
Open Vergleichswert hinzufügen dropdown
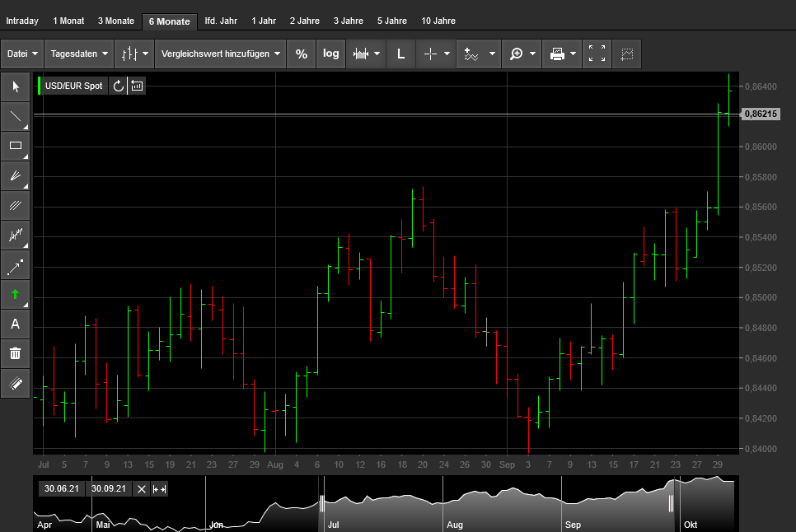click(220, 54)
